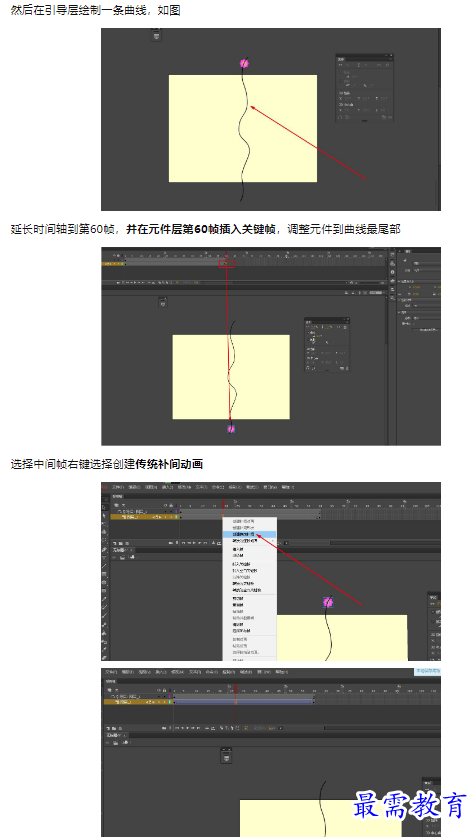Viewport: 475px width, 837px height.
Task: Choose 创建传统补间 in the frame context menu
Action: [x=249, y=534]
